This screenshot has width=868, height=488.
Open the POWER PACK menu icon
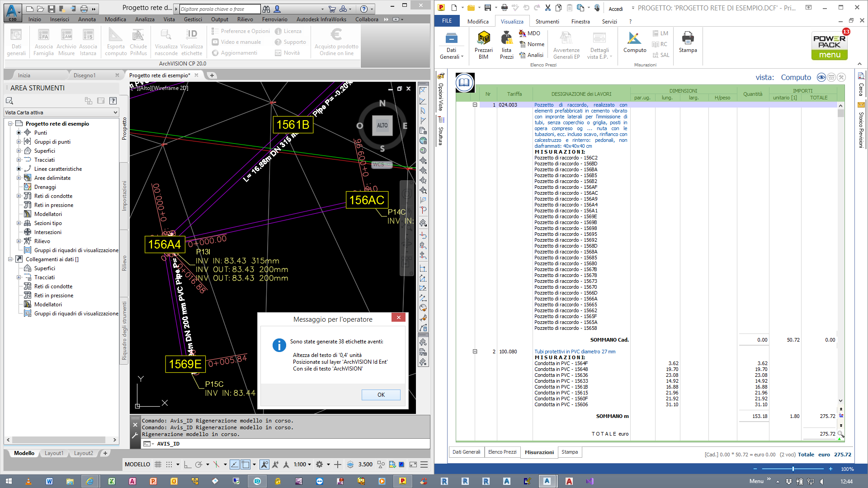point(830,45)
